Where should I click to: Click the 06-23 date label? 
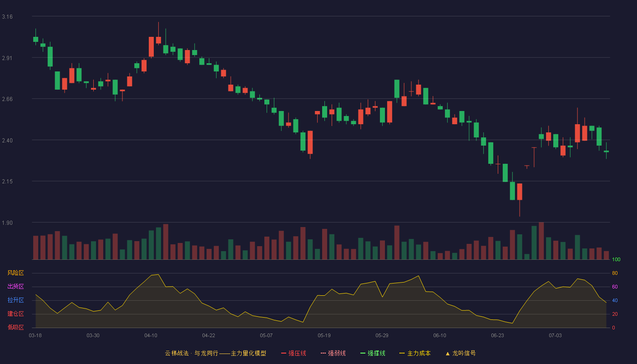(x=498, y=335)
